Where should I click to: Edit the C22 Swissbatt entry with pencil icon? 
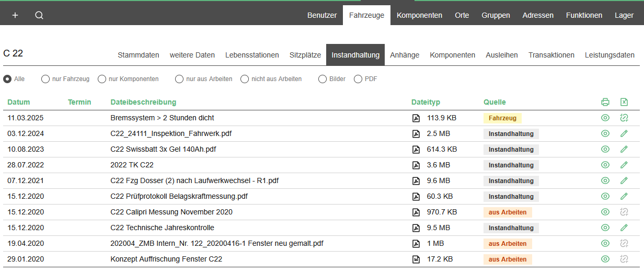pyautogui.click(x=624, y=149)
